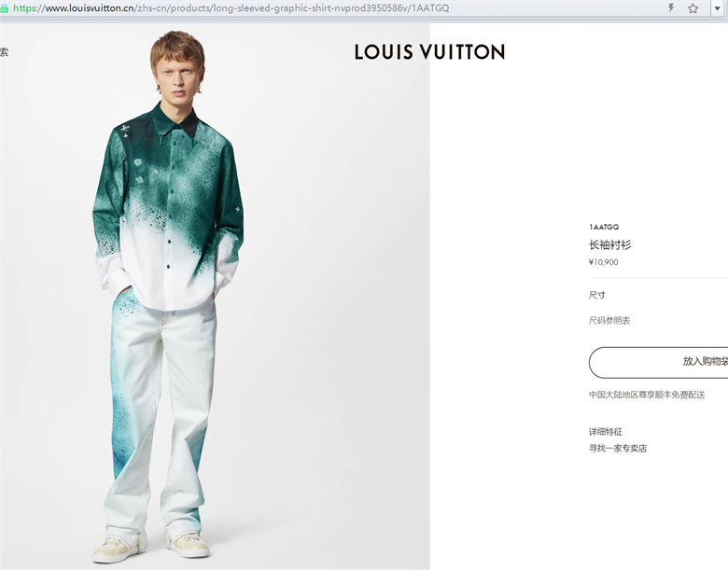728x570 pixels.
Task: Click the 放入购物袋 add to bag button
Action: click(x=658, y=362)
